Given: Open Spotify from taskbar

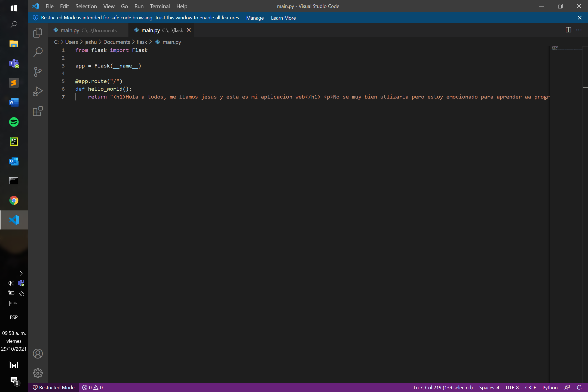Looking at the screenshot, I should [14, 122].
